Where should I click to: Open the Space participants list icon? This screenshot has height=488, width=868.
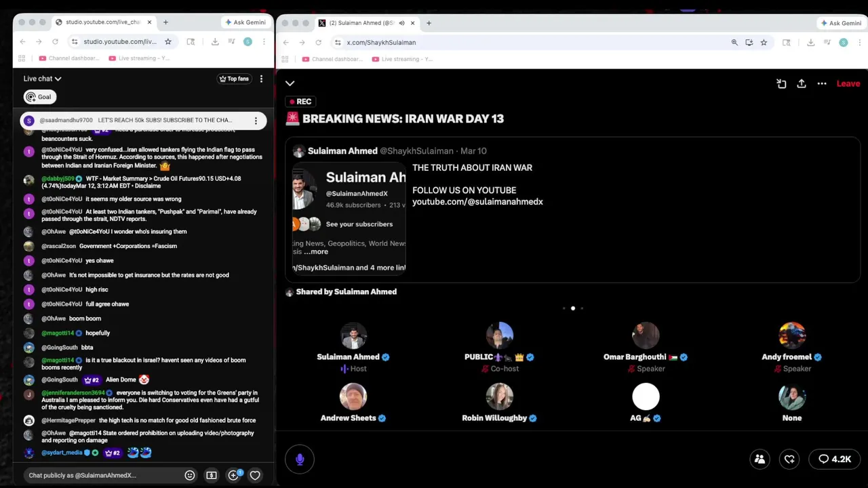pos(759,459)
